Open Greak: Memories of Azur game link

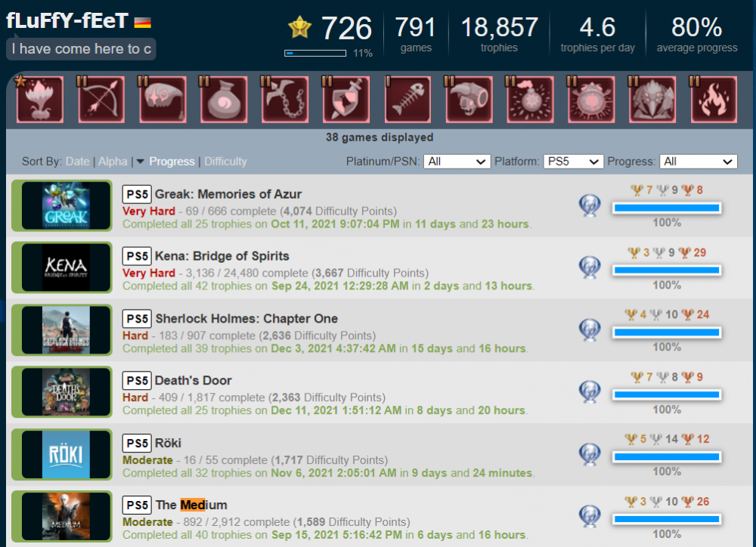tap(228, 194)
